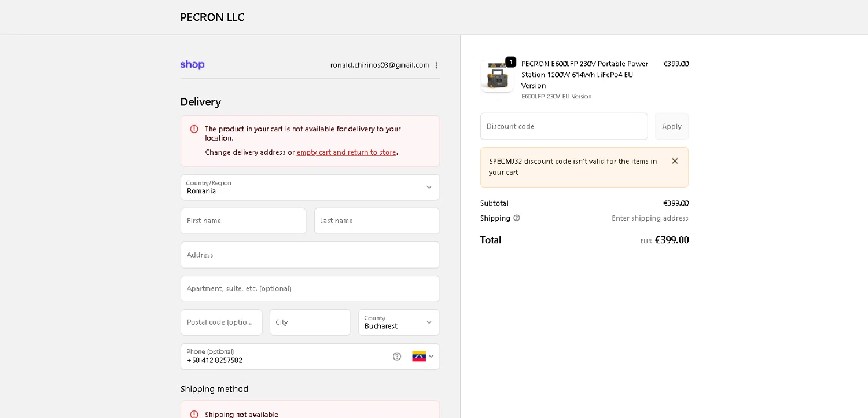Click the PECRON power station product thumbnail

point(497,76)
